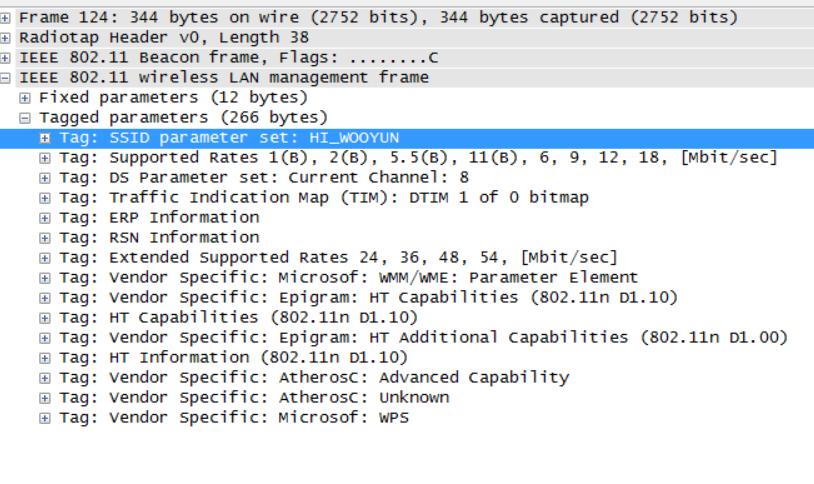Expand the ERP Information tag
Screen dimensions: 814x484
tap(46, 217)
